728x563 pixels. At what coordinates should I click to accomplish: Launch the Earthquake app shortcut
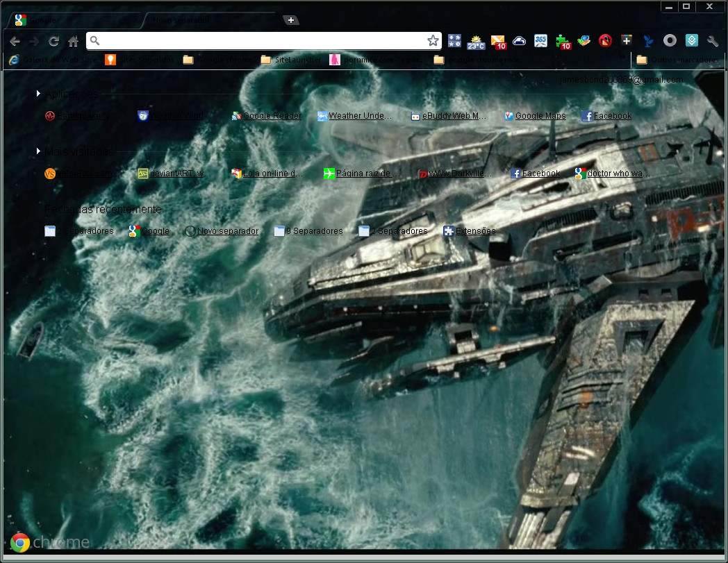point(77,116)
